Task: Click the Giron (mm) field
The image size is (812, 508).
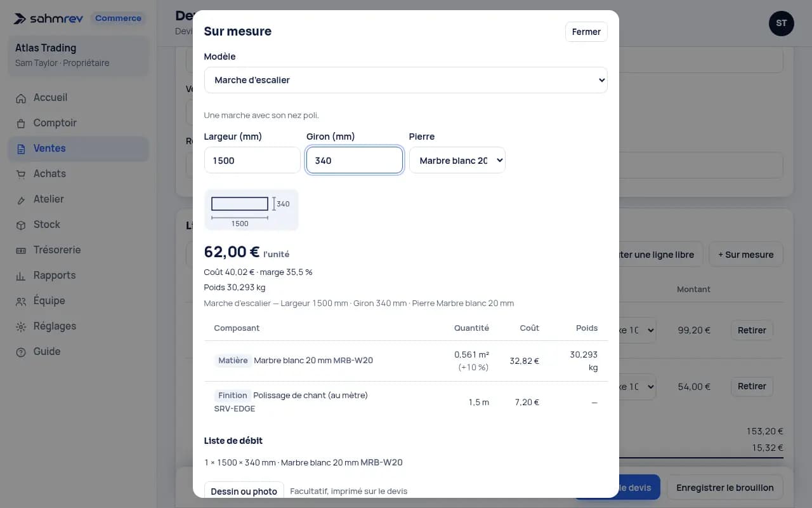Action: pos(354,160)
